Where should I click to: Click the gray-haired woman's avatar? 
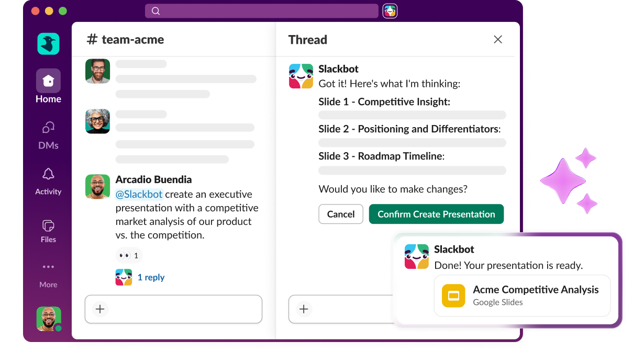[x=97, y=121]
